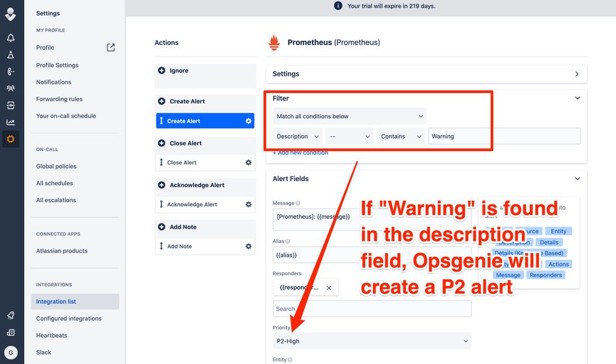Open gear on Acknowledge Alert rule
This screenshot has height=364, width=616.
[248, 204]
